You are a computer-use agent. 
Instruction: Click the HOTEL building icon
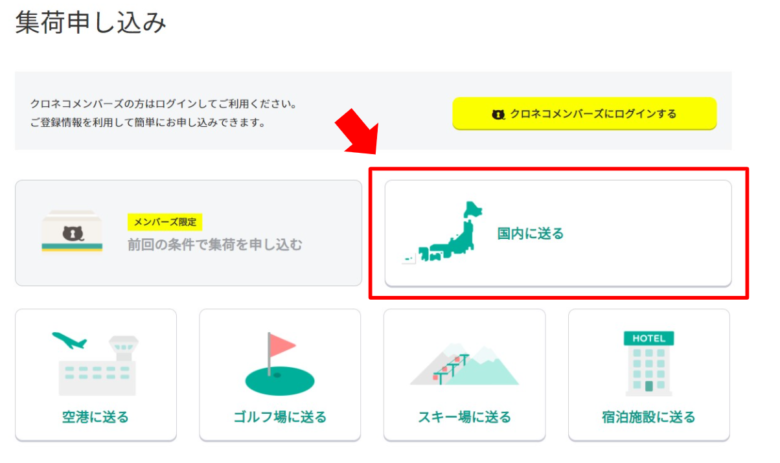pyautogui.click(x=649, y=364)
